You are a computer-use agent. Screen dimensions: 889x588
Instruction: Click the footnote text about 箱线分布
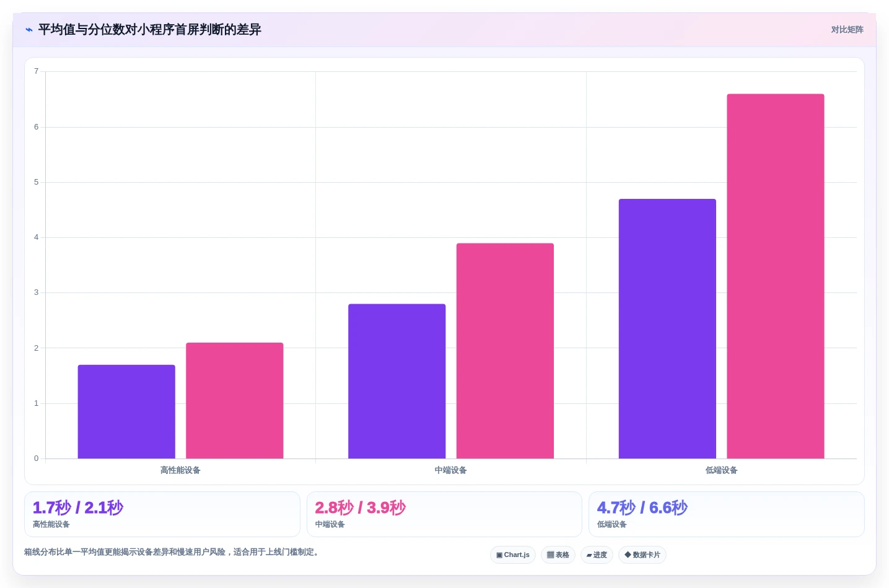(173, 552)
